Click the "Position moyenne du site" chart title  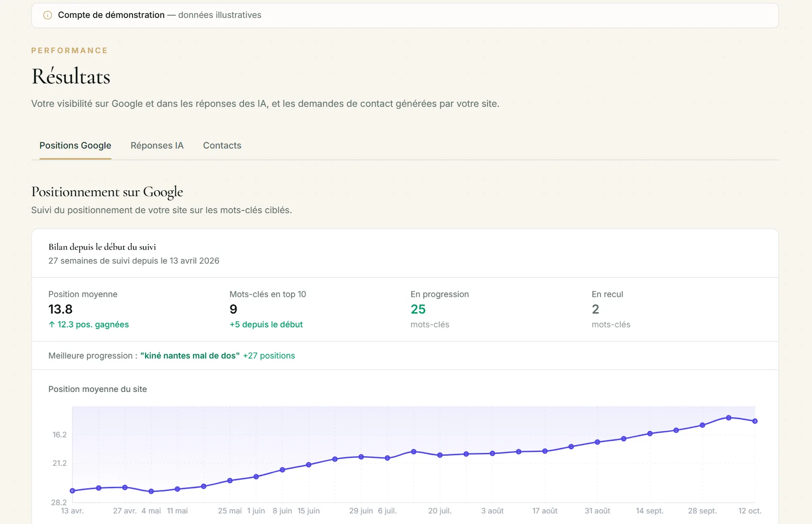tap(98, 389)
